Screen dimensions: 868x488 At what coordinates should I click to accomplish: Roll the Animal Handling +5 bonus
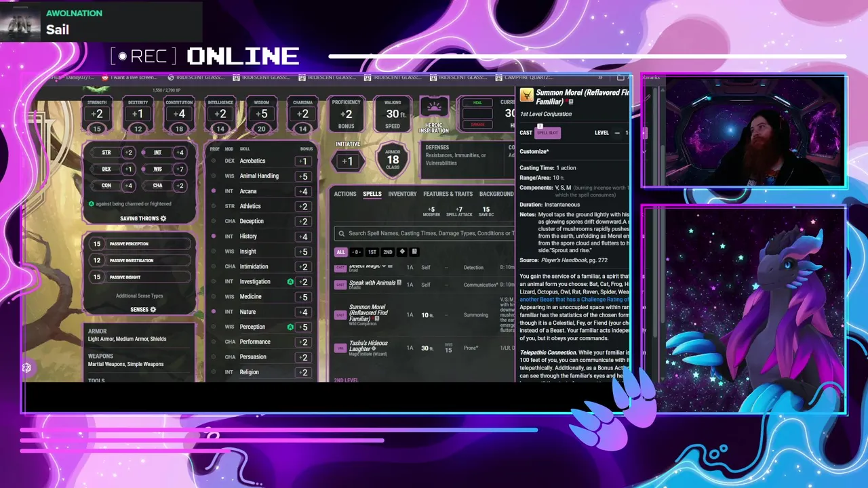304,176
